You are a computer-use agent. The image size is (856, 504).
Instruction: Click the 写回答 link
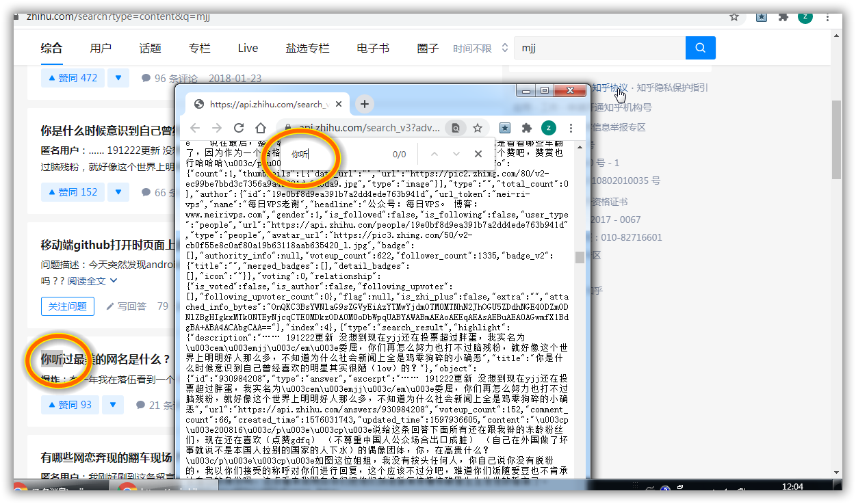(x=127, y=306)
